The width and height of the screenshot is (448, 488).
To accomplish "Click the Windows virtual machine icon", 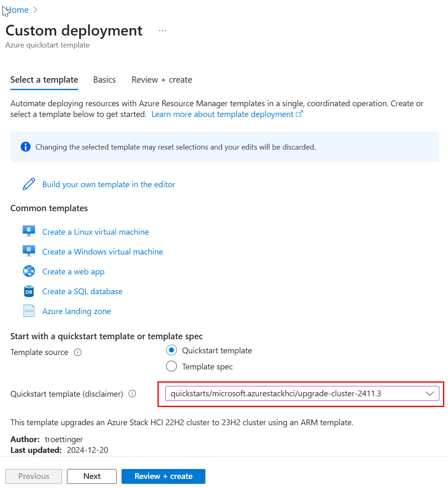I will click(29, 251).
